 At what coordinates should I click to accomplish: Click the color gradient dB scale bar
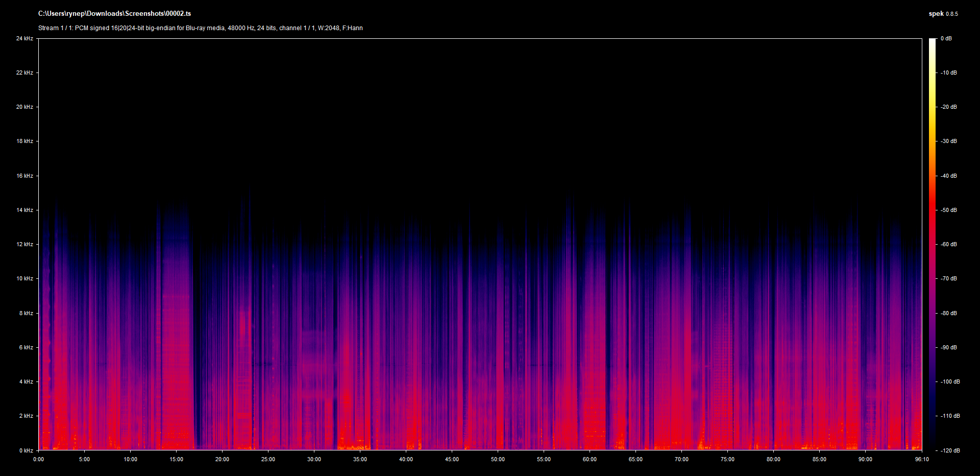coord(932,244)
